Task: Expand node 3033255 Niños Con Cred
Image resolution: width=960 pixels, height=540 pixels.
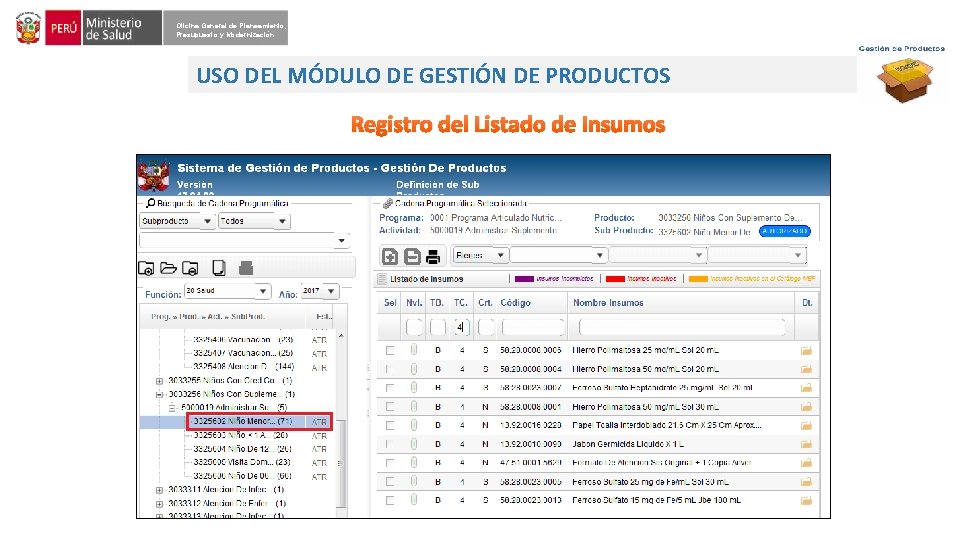Action: click(x=159, y=381)
